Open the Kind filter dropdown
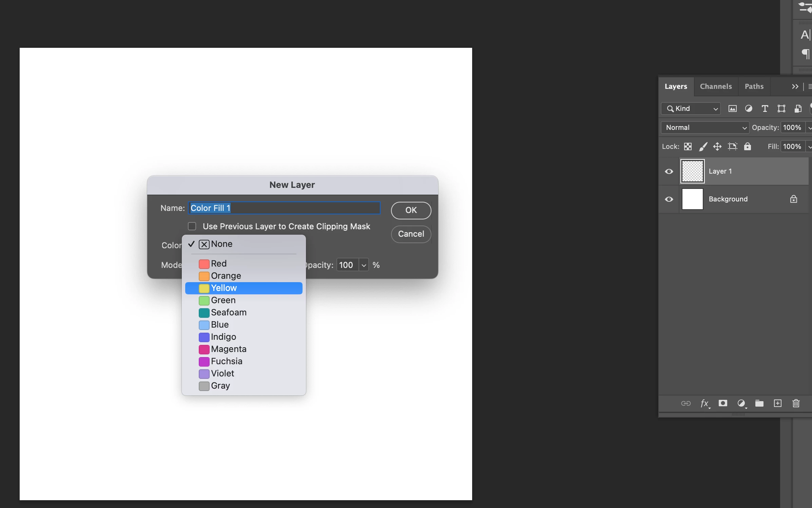The height and width of the screenshot is (508, 812). [691, 109]
